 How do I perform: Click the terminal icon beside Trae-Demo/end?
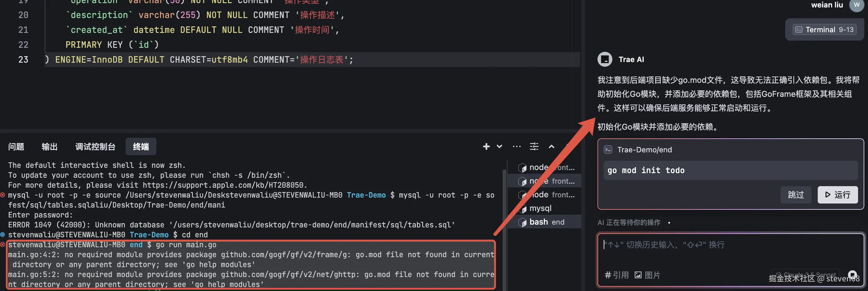pos(608,150)
